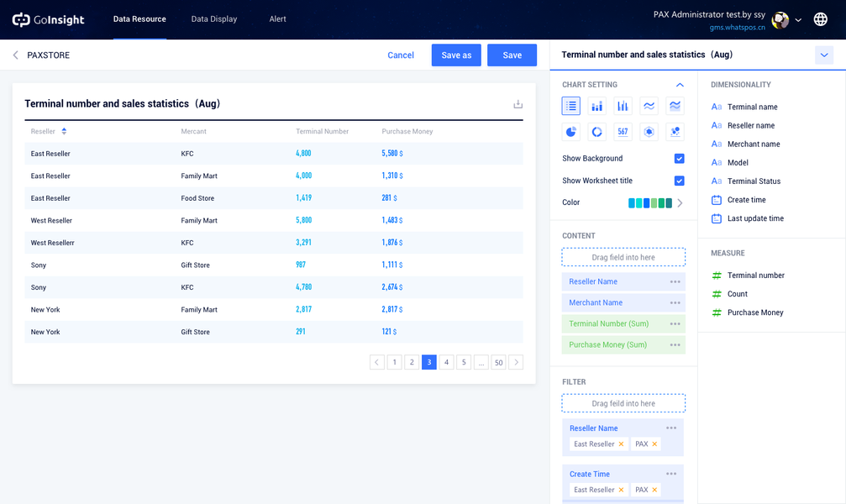Click calendar icon of Last update time
Image resolution: width=846 pixels, height=504 pixels.
(x=717, y=218)
